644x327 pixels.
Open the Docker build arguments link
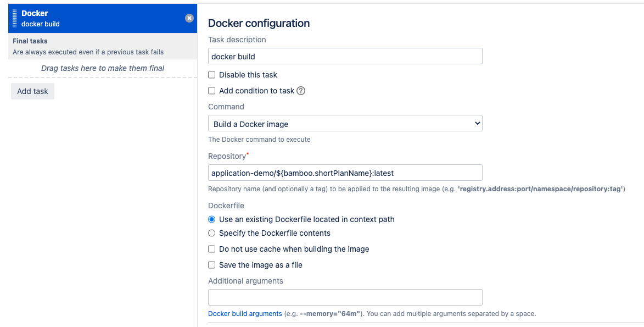coord(245,314)
